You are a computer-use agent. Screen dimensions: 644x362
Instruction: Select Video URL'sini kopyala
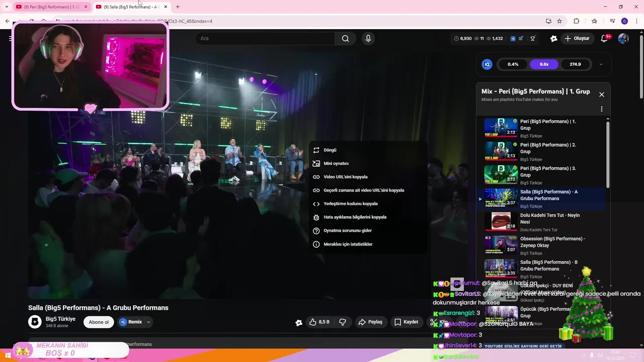point(368,177)
